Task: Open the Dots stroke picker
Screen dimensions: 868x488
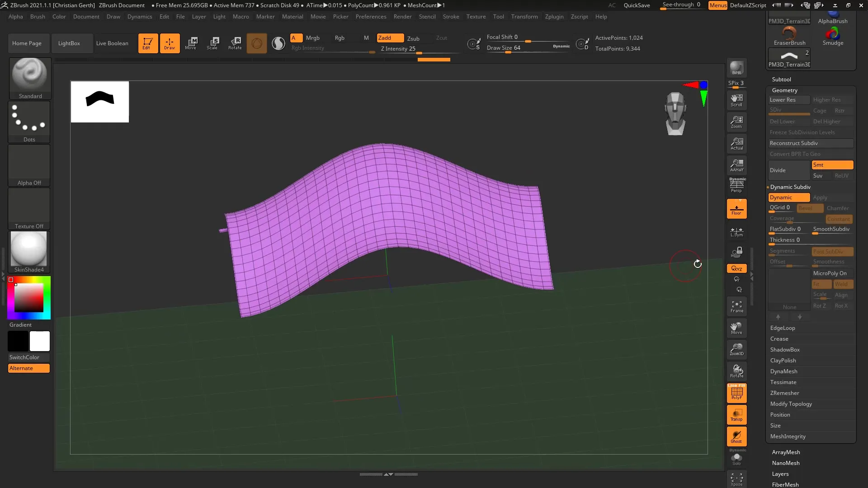Action: point(29,122)
